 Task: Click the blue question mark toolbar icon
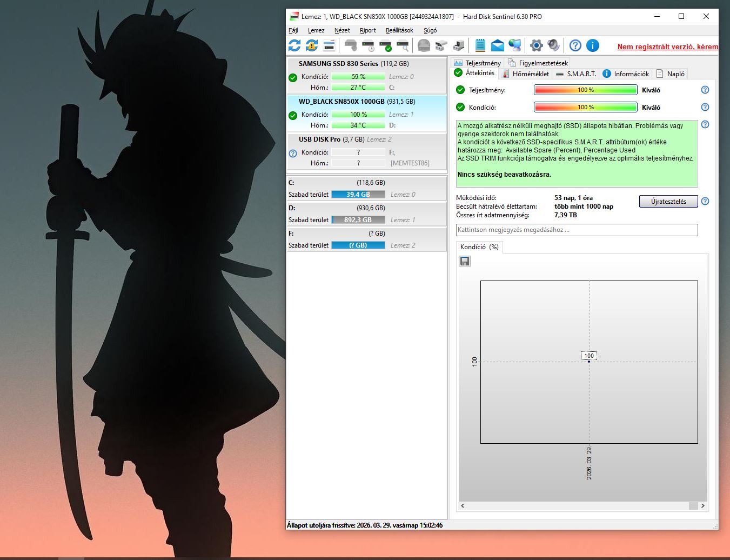(x=575, y=45)
